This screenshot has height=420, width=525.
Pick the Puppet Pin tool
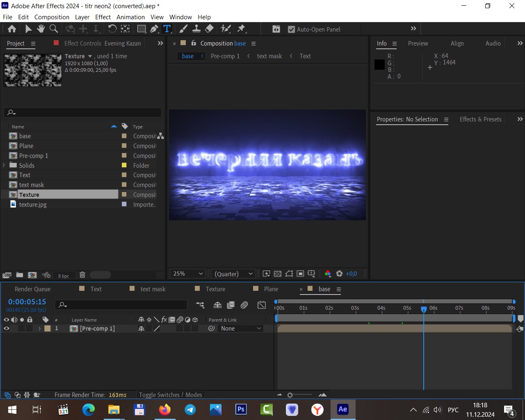(x=241, y=29)
